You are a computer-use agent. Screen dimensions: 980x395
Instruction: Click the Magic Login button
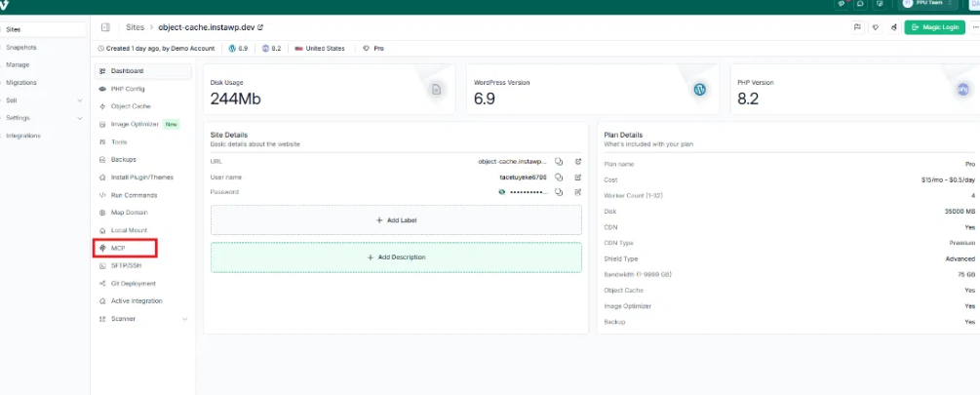click(x=934, y=27)
